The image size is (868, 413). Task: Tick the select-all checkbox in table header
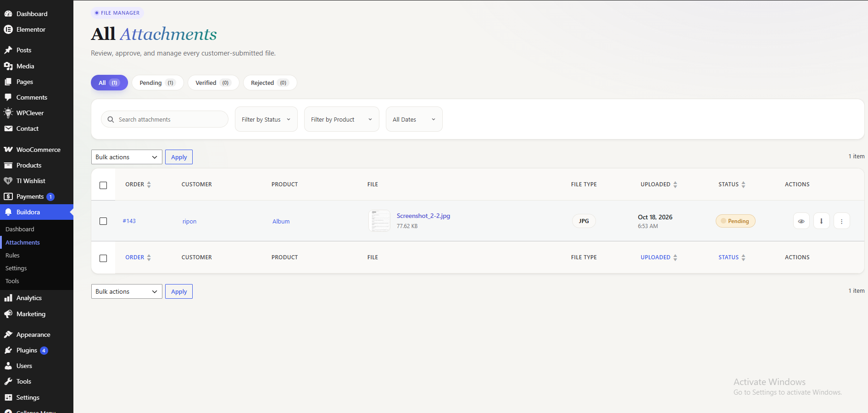(x=103, y=185)
